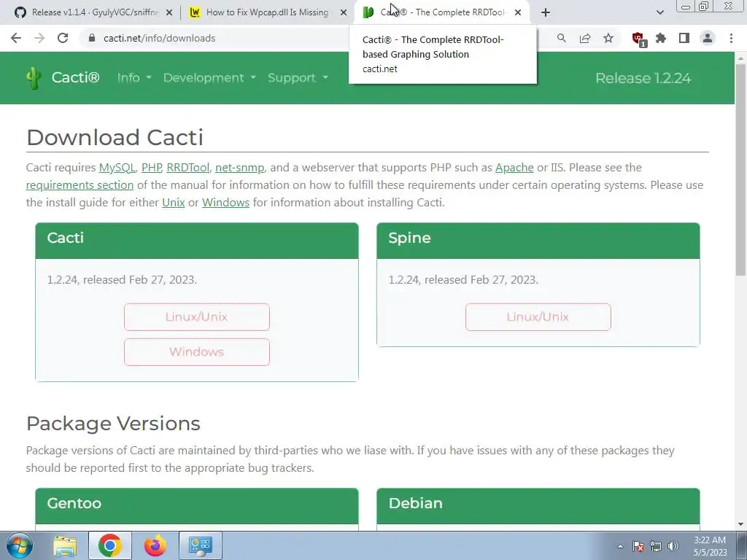The height and width of the screenshot is (560, 747).
Task: Open the tab search chevron
Action: (659, 12)
